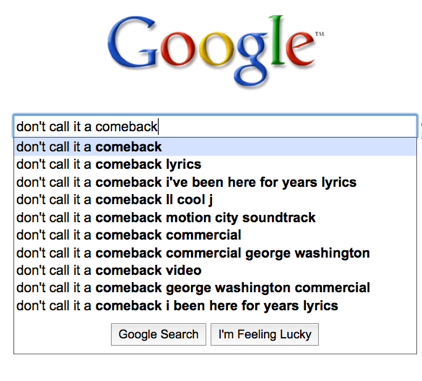
Task: Choose the 'comeback video' suggestion
Action: (x=215, y=270)
